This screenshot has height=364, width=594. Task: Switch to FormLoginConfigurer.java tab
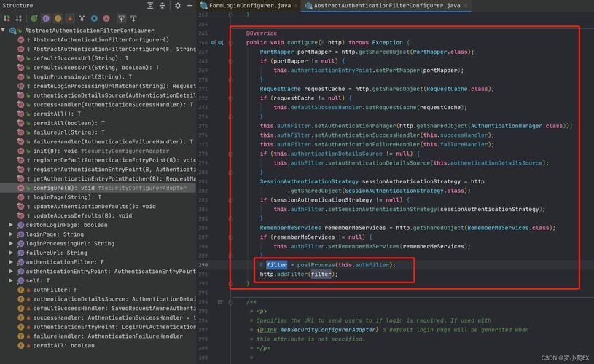pos(250,6)
